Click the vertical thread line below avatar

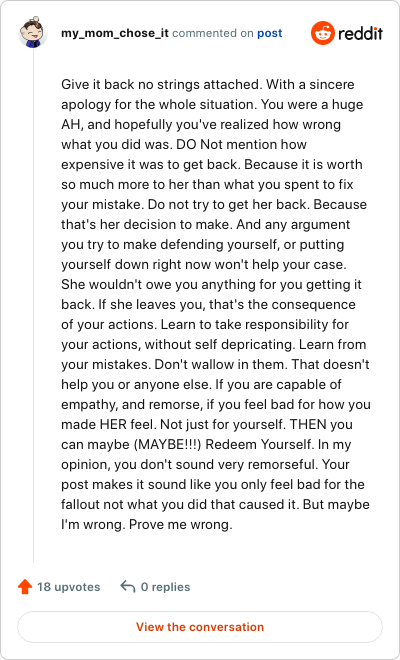tap(33, 305)
